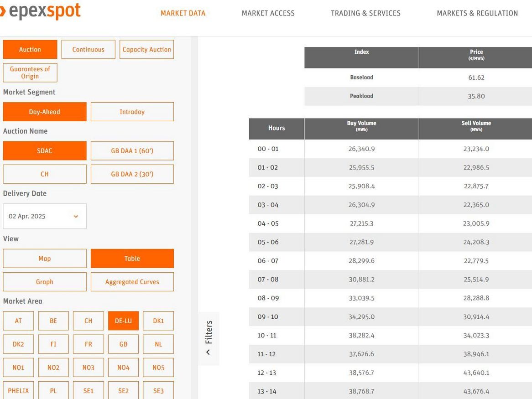
Task: Click the Baseload price 61.62
Action: [x=476, y=78]
